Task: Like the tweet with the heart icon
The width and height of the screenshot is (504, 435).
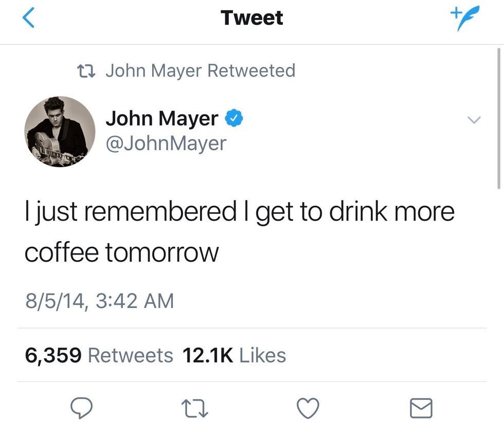Action: click(x=309, y=409)
